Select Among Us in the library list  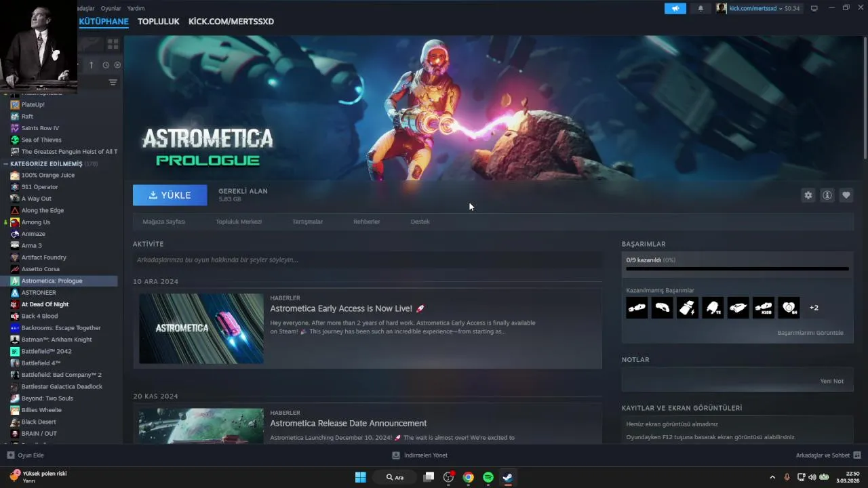pyautogui.click(x=35, y=222)
